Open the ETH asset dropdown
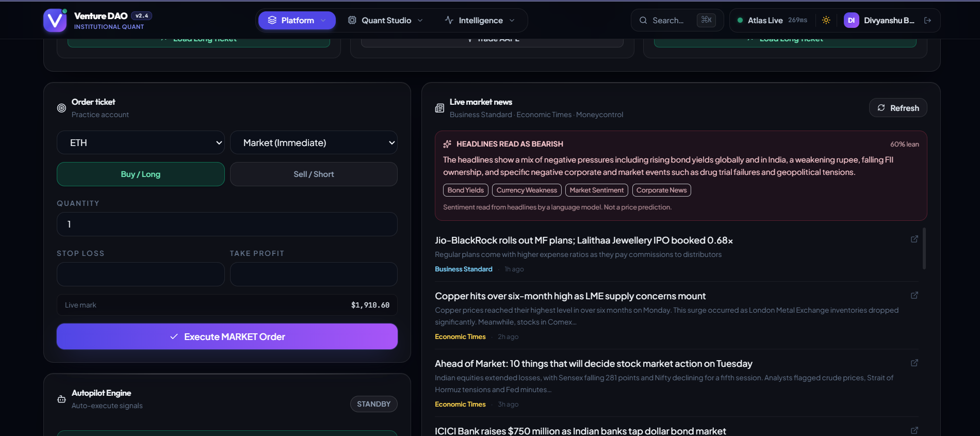 point(140,142)
